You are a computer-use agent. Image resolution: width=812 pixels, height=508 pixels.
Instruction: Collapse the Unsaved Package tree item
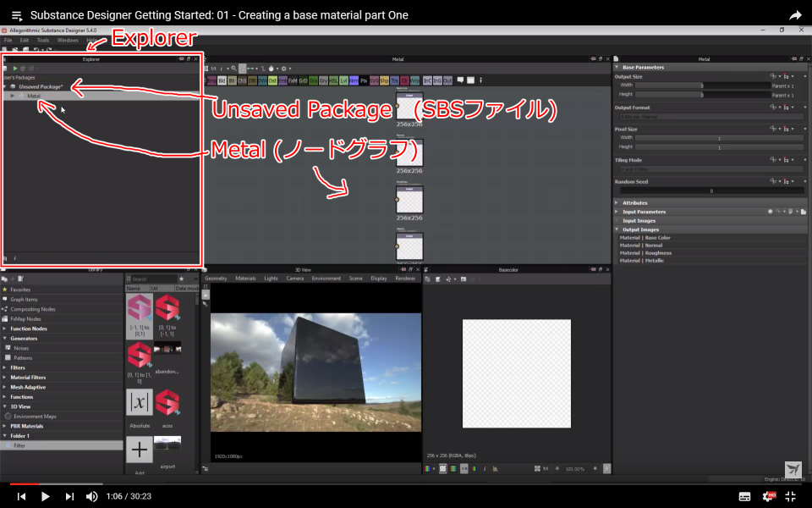pyautogui.click(x=5, y=86)
